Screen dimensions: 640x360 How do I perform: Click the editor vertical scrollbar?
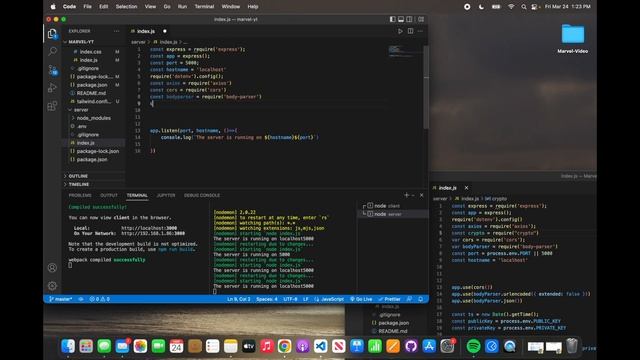coord(426,87)
